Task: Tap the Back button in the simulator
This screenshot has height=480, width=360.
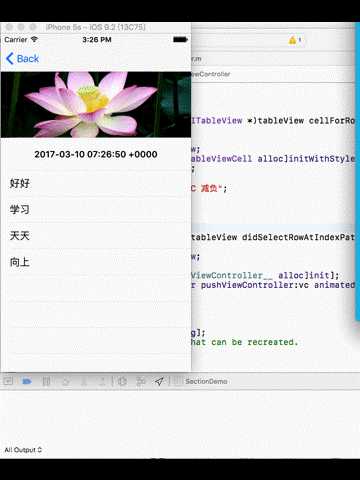Action: click(22, 59)
